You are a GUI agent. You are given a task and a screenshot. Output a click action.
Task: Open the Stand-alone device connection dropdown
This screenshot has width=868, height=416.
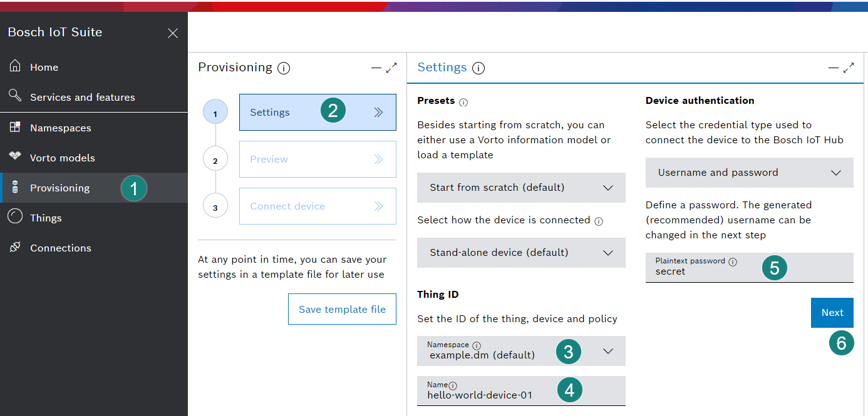pos(521,253)
